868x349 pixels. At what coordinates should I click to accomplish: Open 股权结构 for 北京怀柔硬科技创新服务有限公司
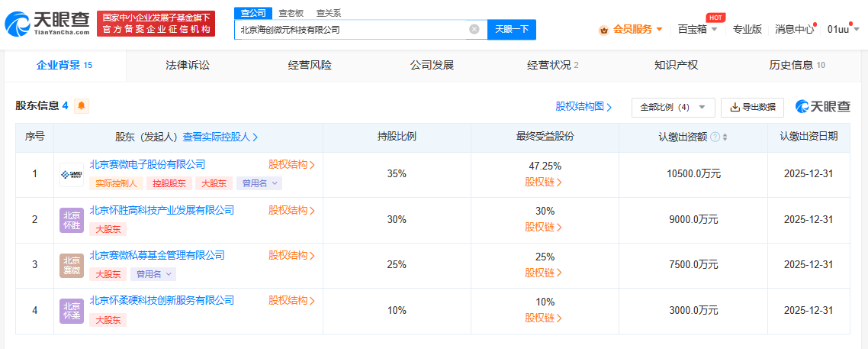(x=291, y=301)
